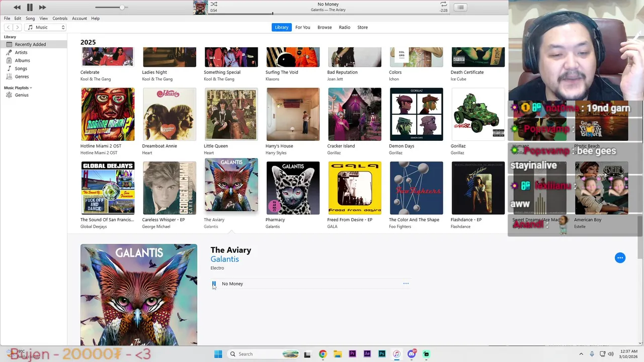Select Genres in the sidebar
This screenshot has height=362, width=644.
point(33,76)
